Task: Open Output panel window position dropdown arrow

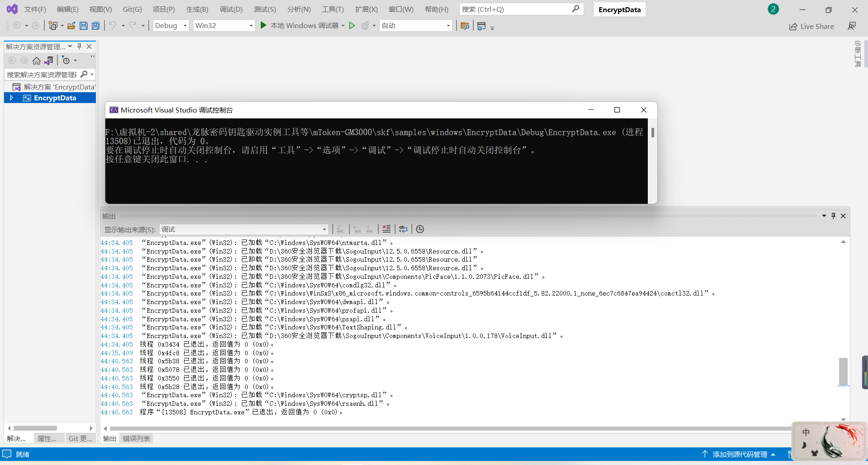Action: (x=824, y=216)
